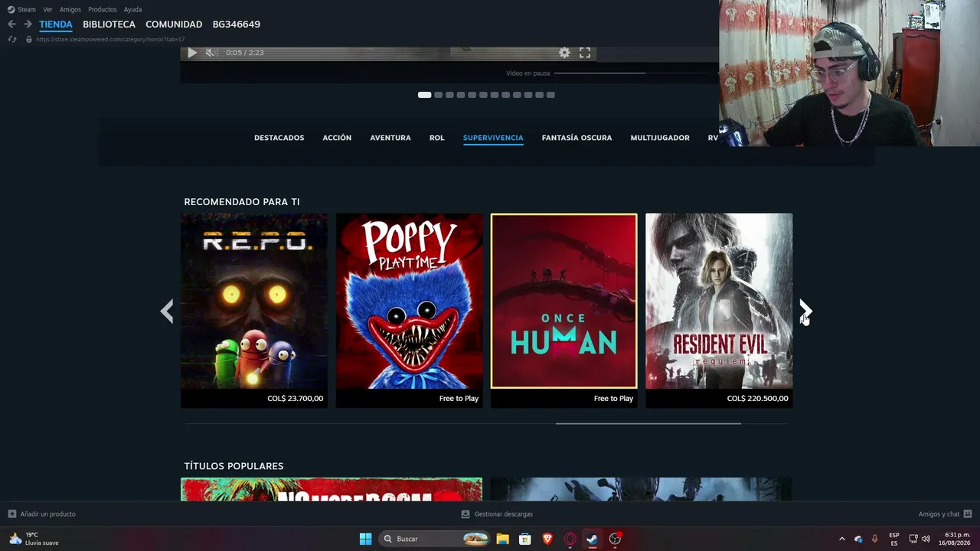
Task: Open the Productos menu
Action: [103, 9]
